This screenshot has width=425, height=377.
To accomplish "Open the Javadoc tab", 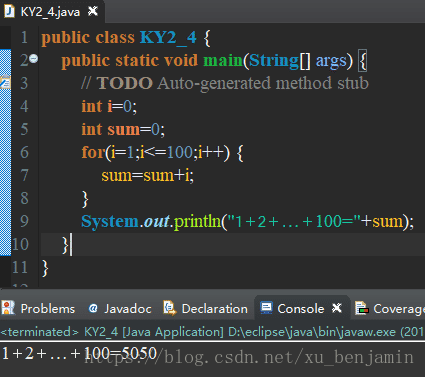I will (x=128, y=309).
